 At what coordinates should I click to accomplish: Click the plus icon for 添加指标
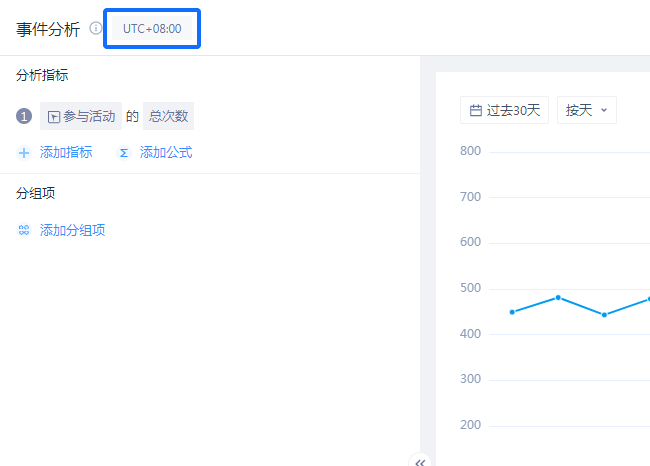click(x=24, y=153)
